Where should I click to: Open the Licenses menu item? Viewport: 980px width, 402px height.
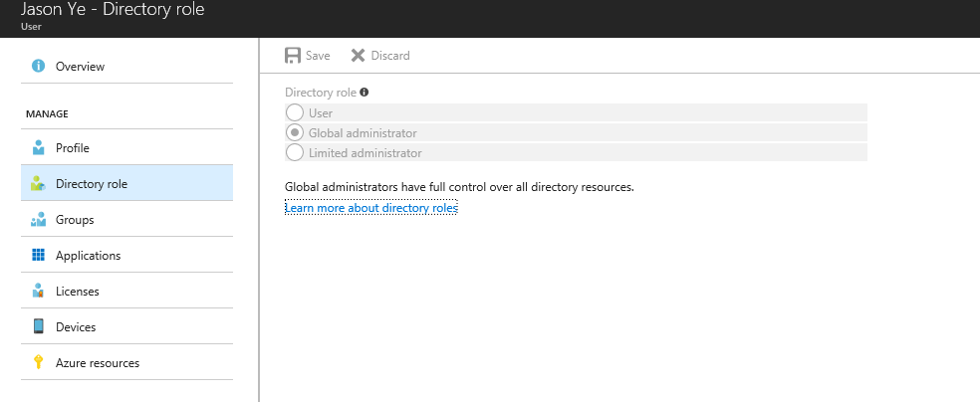(x=77, y=292)
